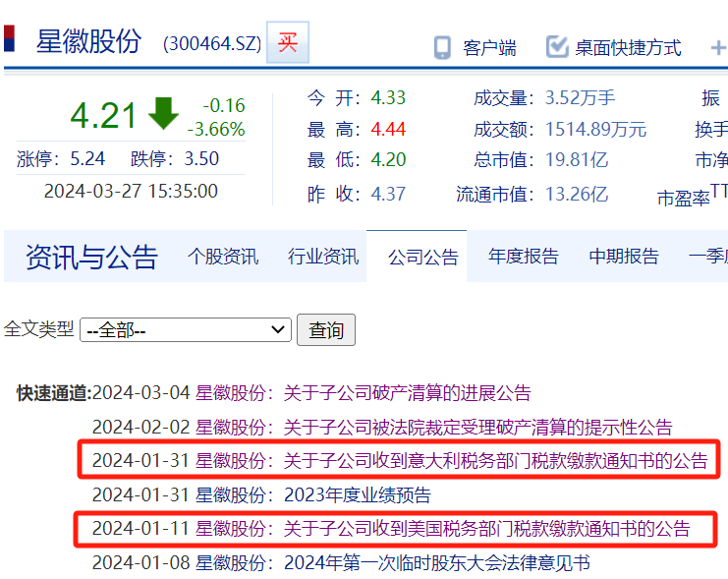Open the 客户端 text link
The height and width of the screenshot is (579, 728).
[489, 48]
